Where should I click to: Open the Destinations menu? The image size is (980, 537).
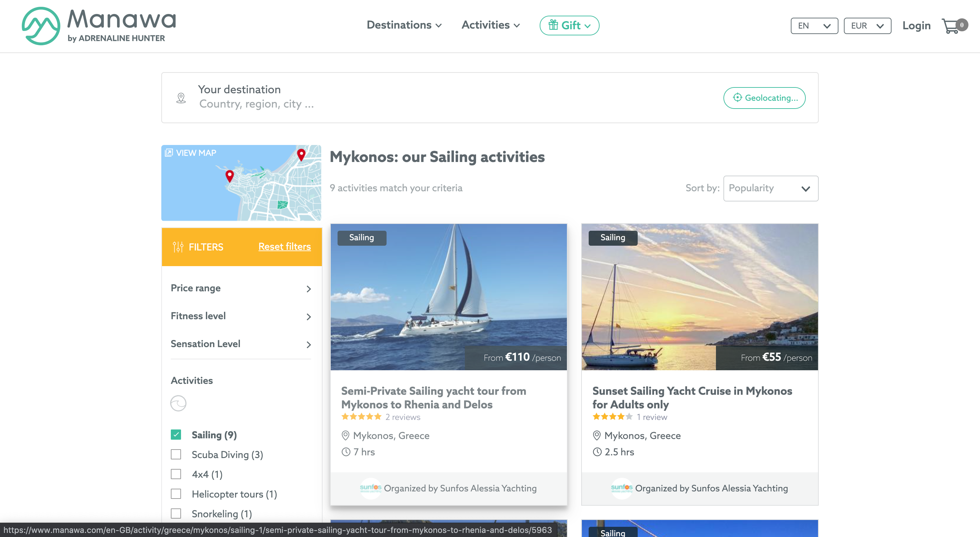pyautogui.click(x=404, y=25)
